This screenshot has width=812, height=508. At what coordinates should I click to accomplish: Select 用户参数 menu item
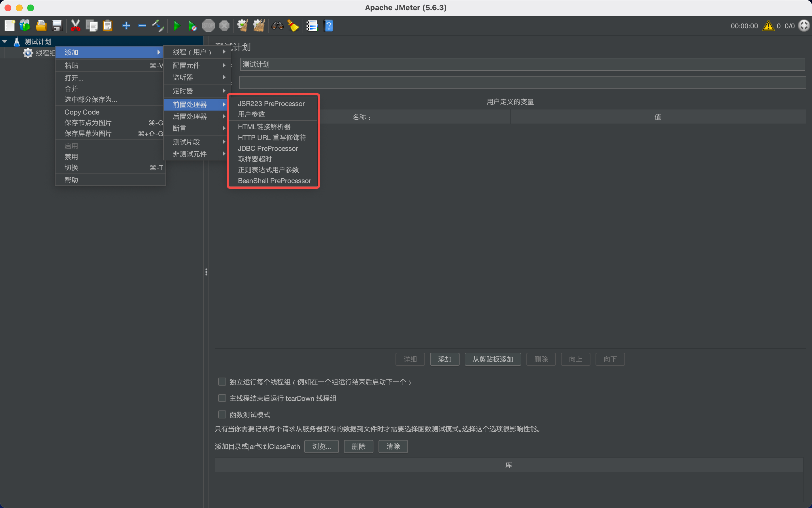click(x=273, y=114)
